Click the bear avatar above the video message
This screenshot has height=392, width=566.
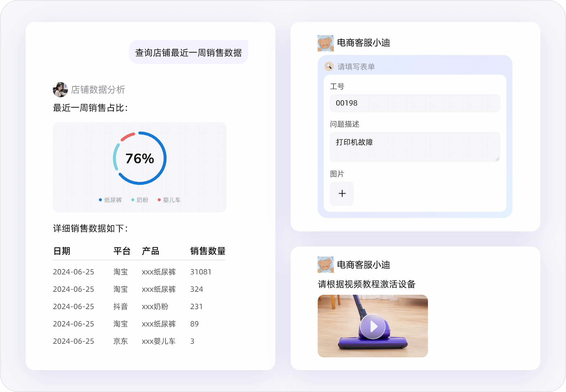tap(325, 265)
